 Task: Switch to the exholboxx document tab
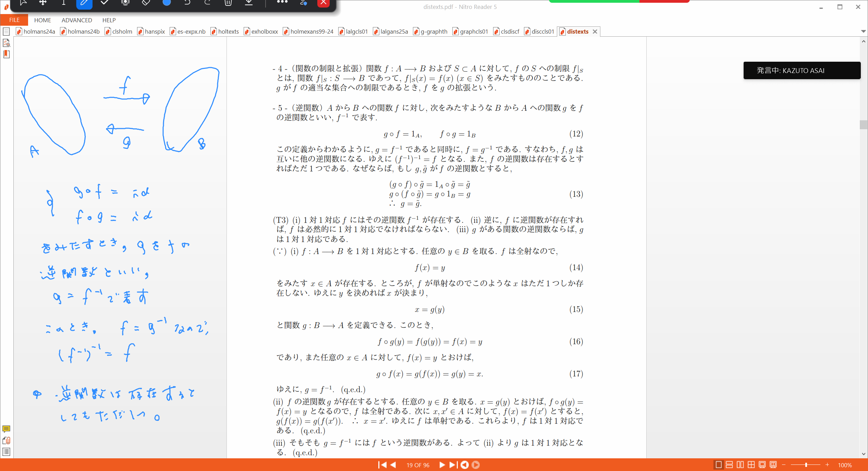click(x=261, y=32)
